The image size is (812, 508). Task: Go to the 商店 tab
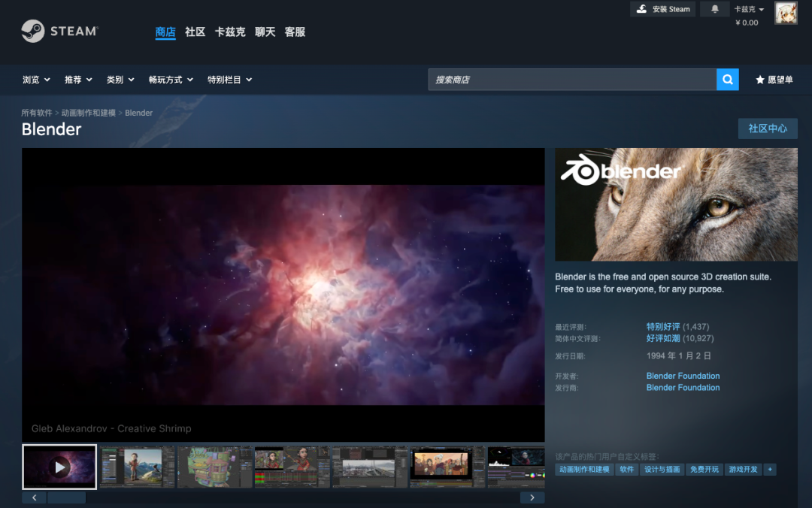coord(165,32)
